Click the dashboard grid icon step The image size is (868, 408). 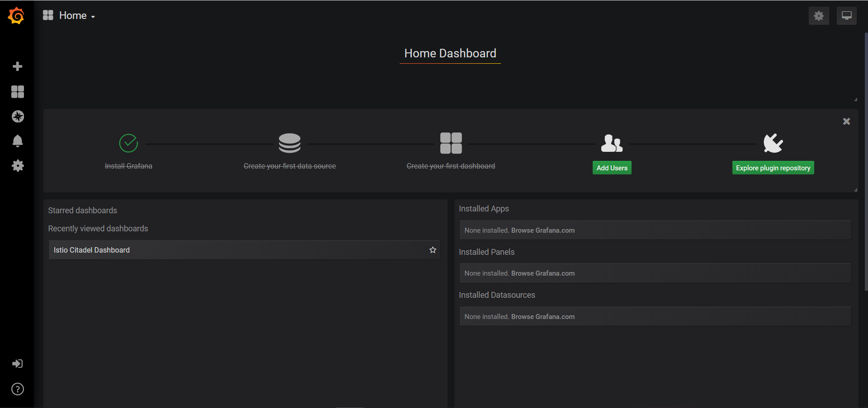pyautogui.click(x=451, y=143)
